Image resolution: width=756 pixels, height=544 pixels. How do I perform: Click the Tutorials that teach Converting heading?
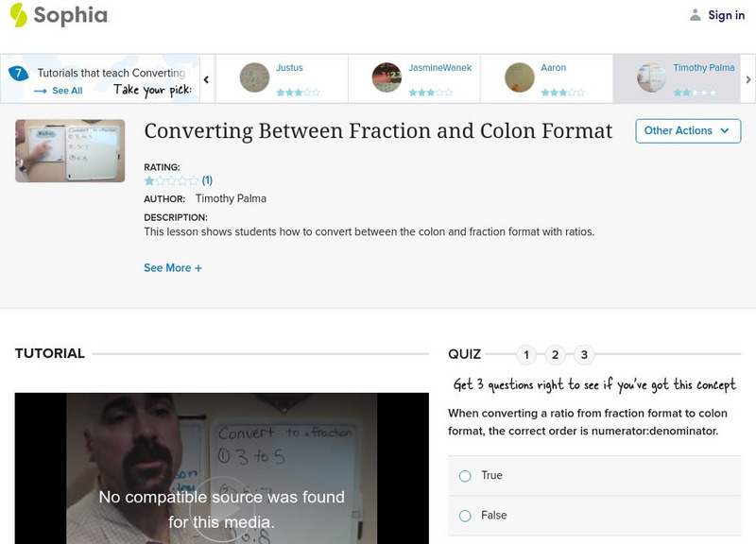(x=112, y=73)
